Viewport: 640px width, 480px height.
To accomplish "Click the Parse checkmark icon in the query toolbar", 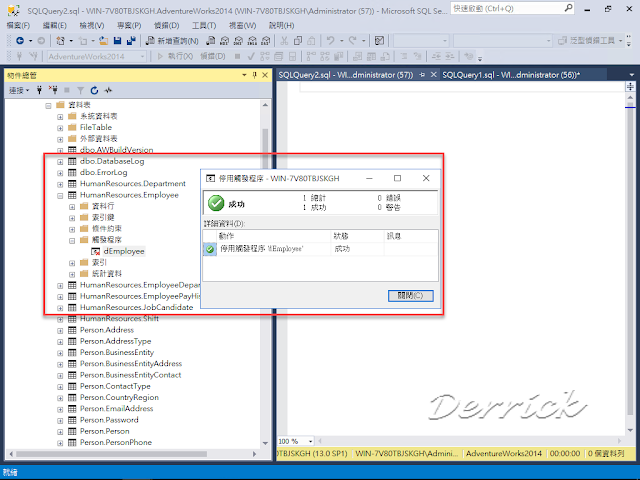I will [251, 56].
